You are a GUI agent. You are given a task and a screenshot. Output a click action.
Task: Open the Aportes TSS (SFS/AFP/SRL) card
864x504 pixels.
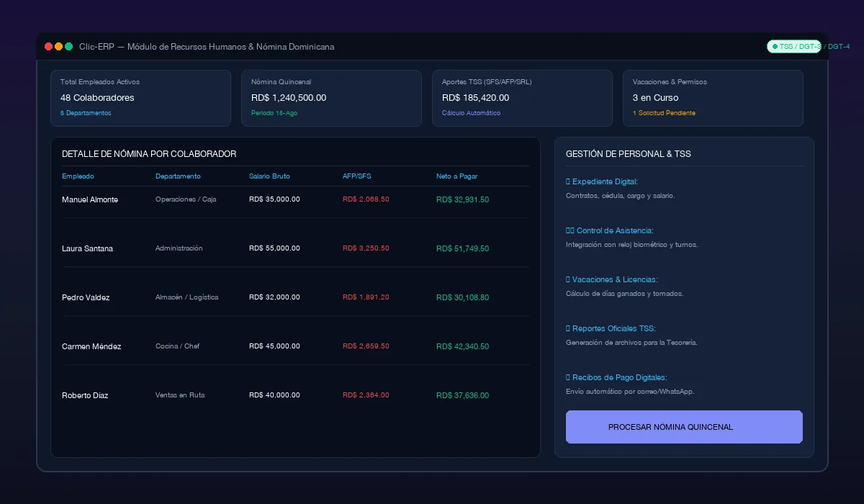pos(522,98)
